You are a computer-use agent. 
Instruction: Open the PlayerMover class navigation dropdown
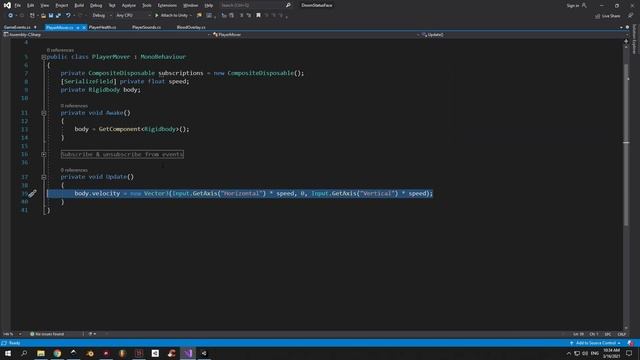point(316,35)
